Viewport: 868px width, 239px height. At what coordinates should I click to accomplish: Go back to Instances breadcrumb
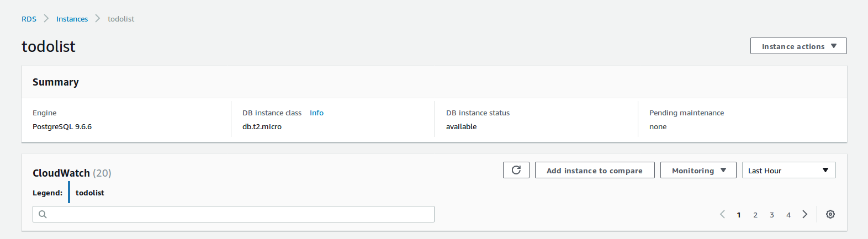pyautogui.click(x=72, y=19)
